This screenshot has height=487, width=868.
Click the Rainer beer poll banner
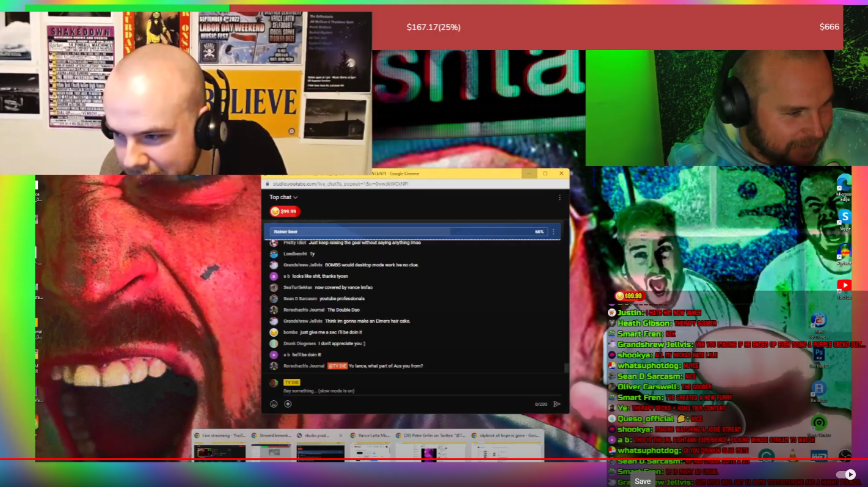pyautogui.click(x=412, y=232)
